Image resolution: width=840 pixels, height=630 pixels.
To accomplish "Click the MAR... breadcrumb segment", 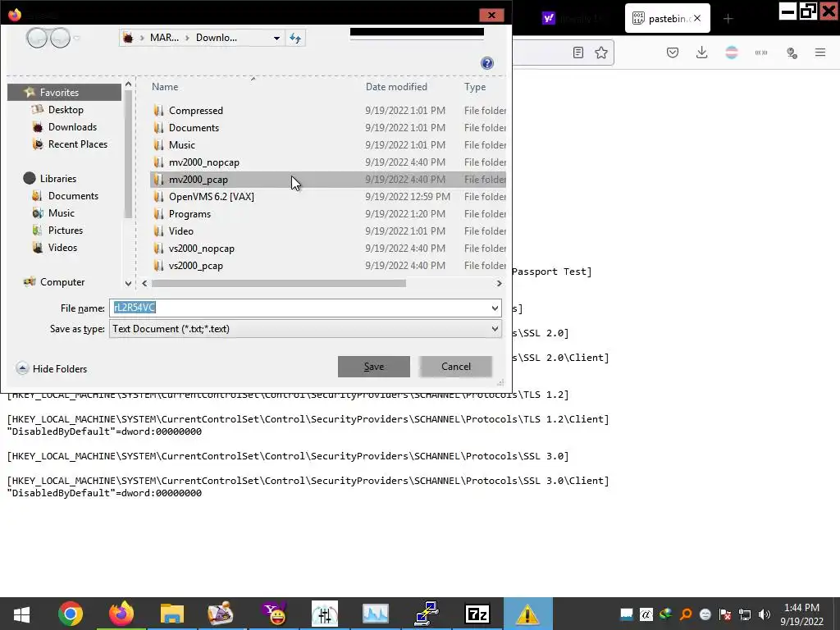I will (x=164, y=38).
